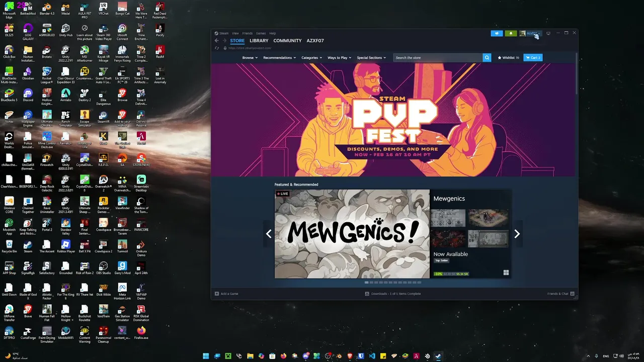
Task: Expand the Browse dropdown
Action: 250,58
